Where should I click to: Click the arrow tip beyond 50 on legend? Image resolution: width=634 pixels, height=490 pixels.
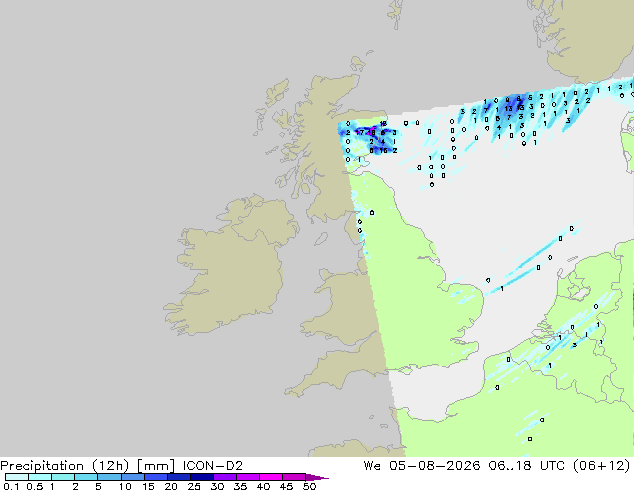pyautogui.click(x=317, y=477)
